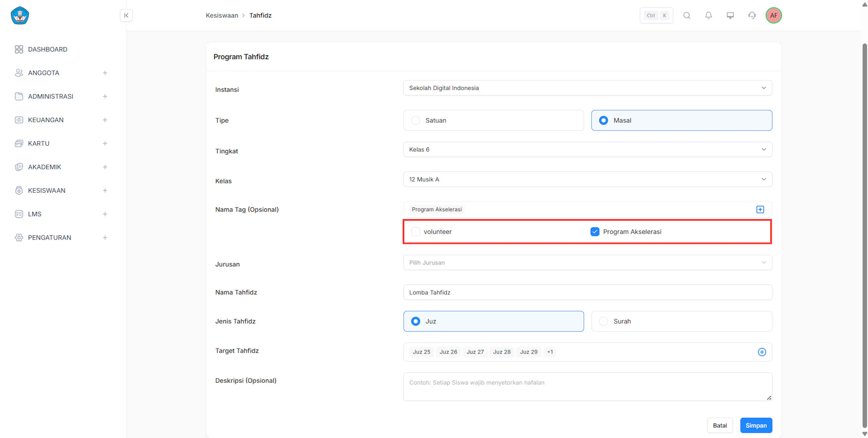868x438 pixels.
Task: Click the Tahfidz breadcrumb
Action: tap(260, 16)
